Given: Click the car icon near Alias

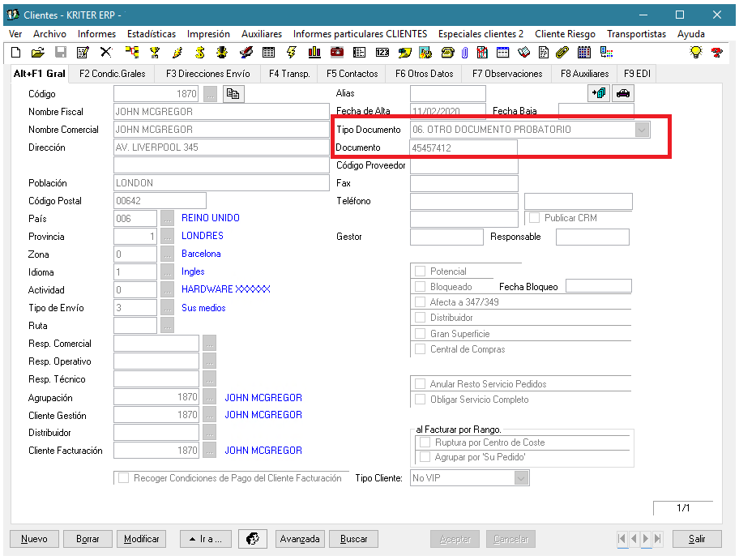Looking at the screenshot, I should pyautogui.click(x=623, y=93).
